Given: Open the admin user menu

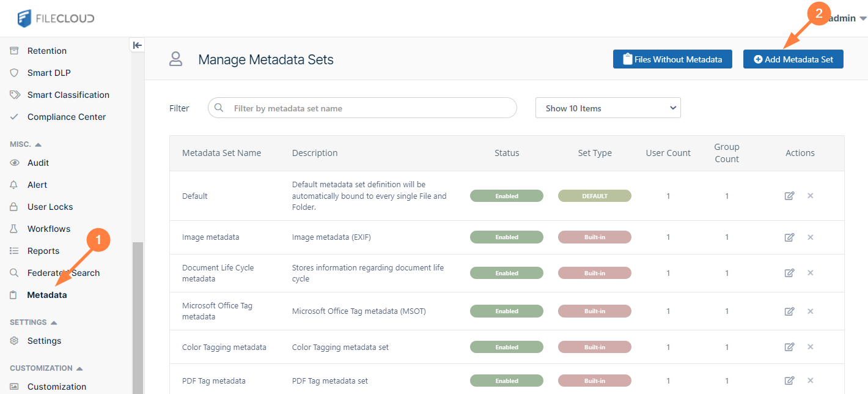Looking at the screenshot, I should [847, 18].
